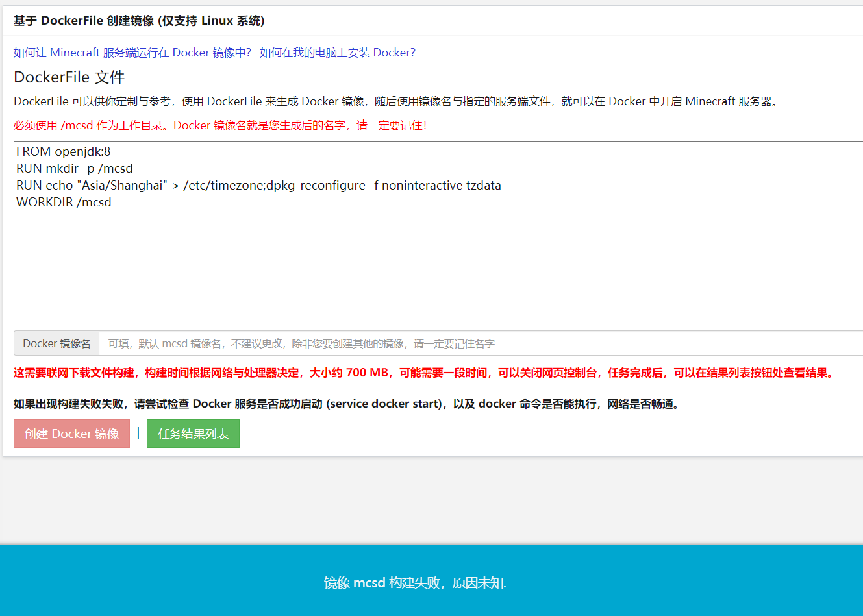Click the "Docker 镜像名" label
The width and height of the screenshot is (863, 616).
(x=56, y=343)
